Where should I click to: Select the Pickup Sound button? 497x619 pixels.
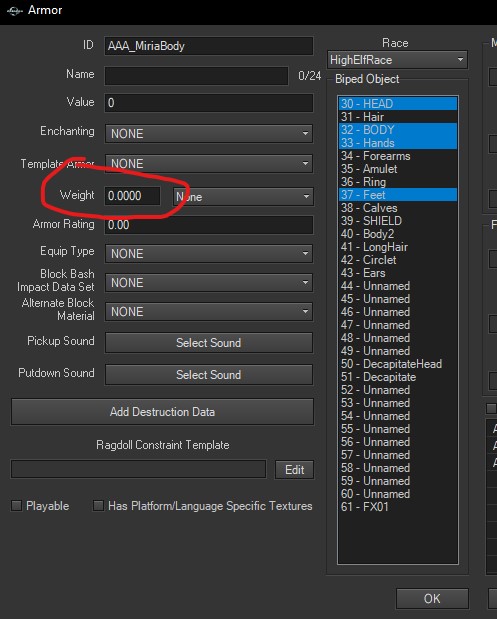(209, 343)
